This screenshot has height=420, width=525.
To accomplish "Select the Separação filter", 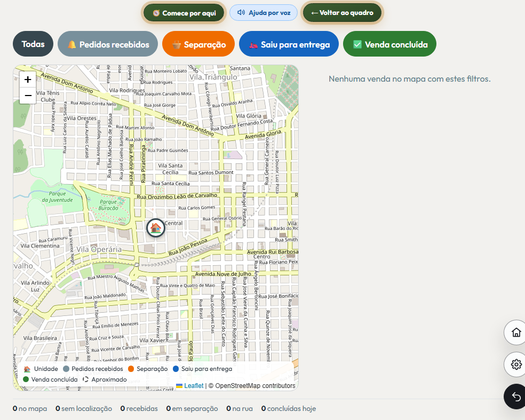I will pos(198,44).
